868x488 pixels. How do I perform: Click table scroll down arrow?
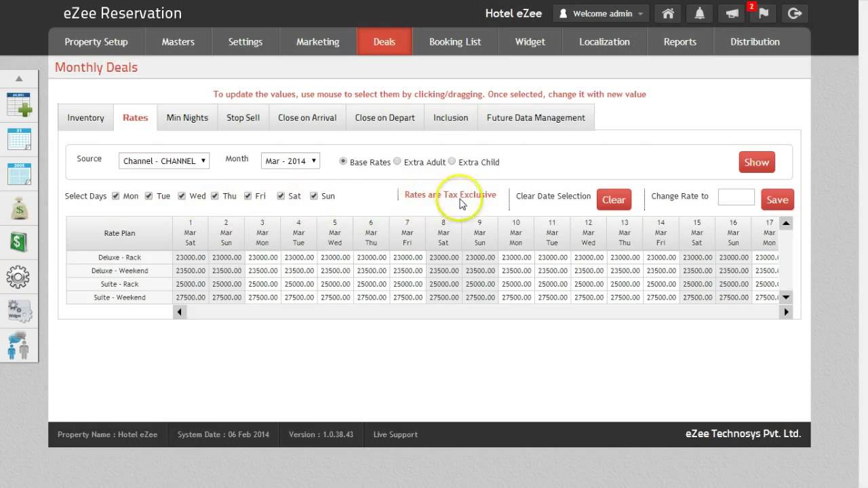click(x=786, y=297)
